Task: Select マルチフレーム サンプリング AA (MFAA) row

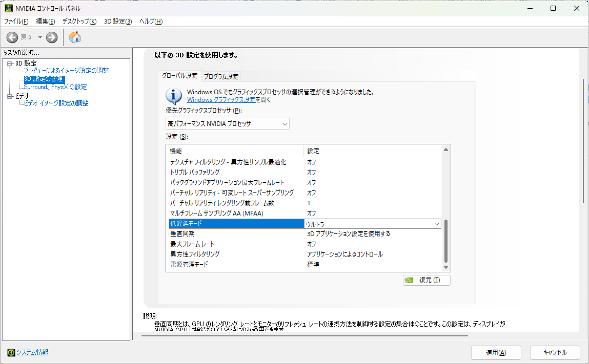Action: pyautogui.click(x=304, y=213)
